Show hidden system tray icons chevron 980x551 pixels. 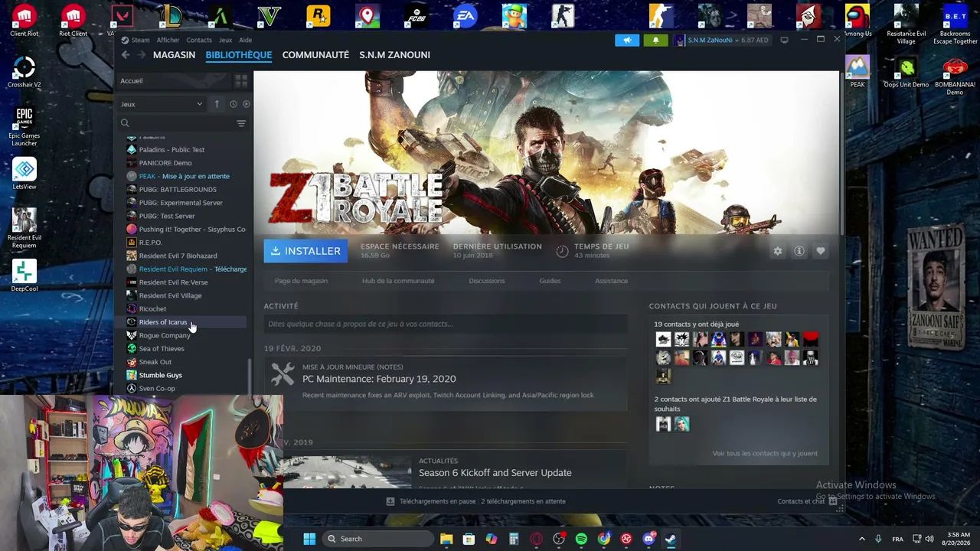click(861, 539)
